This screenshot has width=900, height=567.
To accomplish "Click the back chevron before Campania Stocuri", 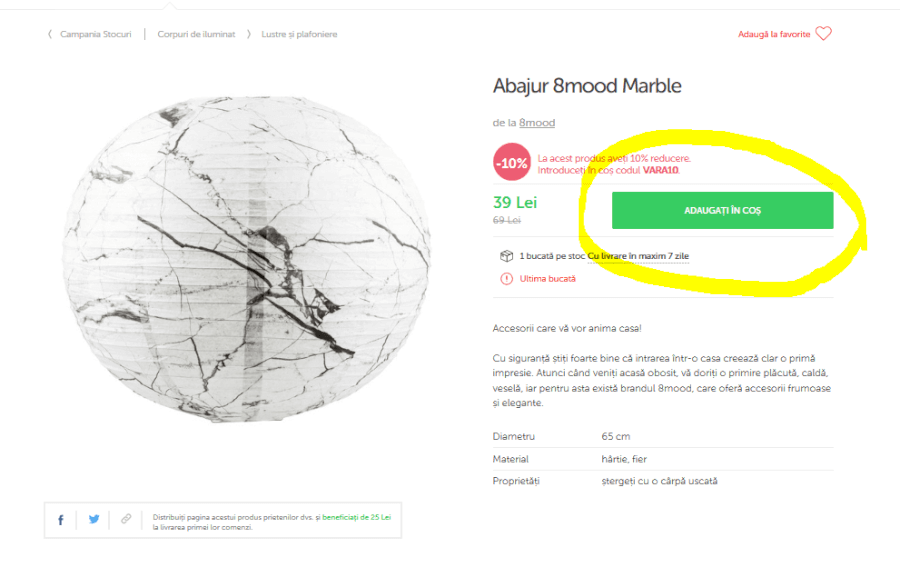I will coord(50,34).
